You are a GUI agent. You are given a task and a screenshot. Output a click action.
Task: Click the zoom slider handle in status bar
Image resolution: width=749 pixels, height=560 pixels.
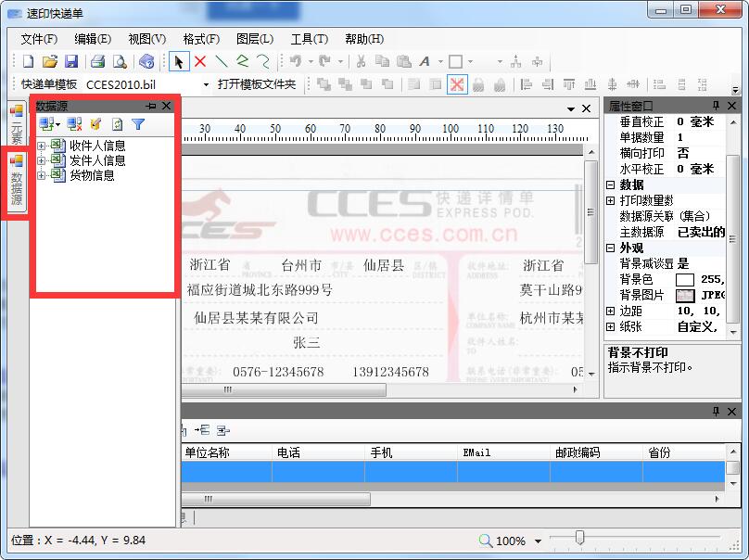[580, 539]
